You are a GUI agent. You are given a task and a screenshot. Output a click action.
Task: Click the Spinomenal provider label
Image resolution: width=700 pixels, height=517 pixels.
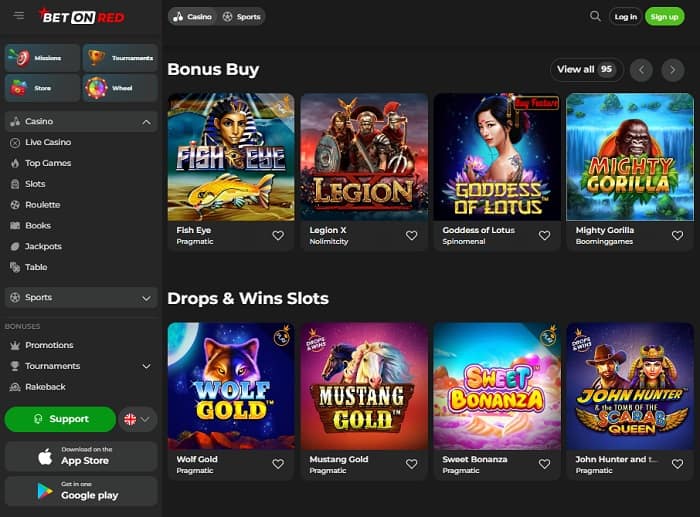[x=463, y=242]
